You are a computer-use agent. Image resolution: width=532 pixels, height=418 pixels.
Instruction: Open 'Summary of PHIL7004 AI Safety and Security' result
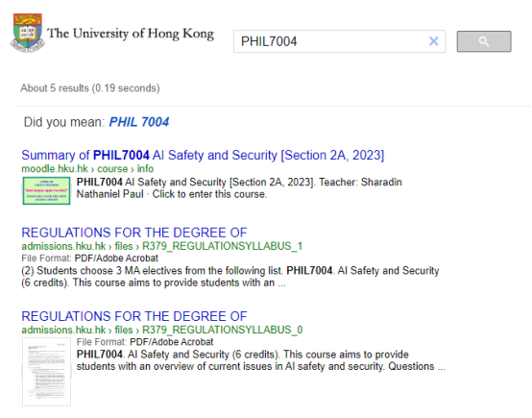[x=203, y=155]
